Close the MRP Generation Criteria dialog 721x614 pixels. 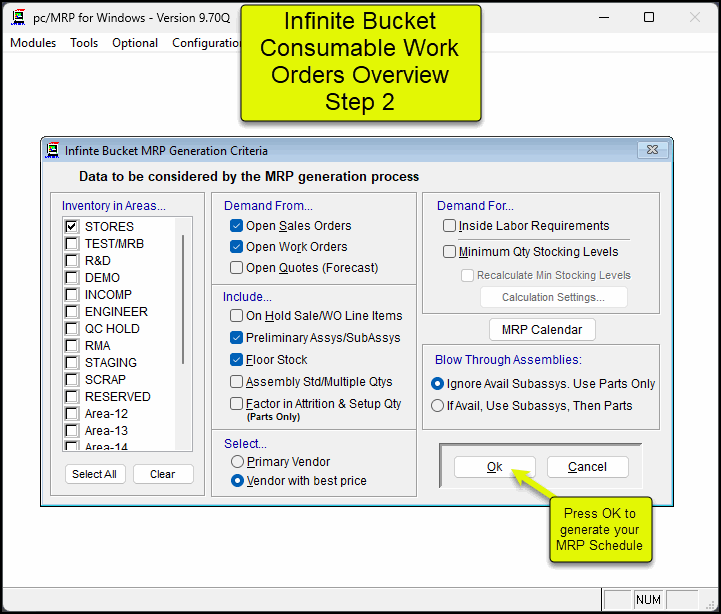(652, 150)
